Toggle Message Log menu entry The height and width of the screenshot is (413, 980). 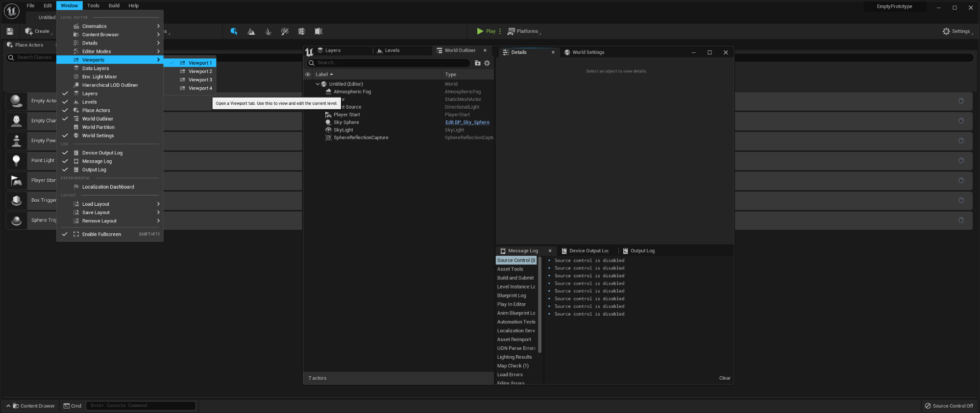click(110, 161)
